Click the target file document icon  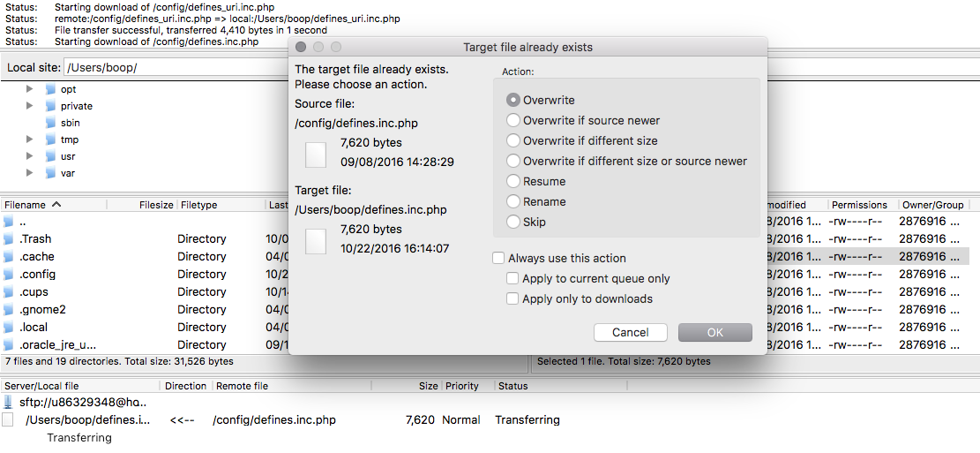[316, 240]
